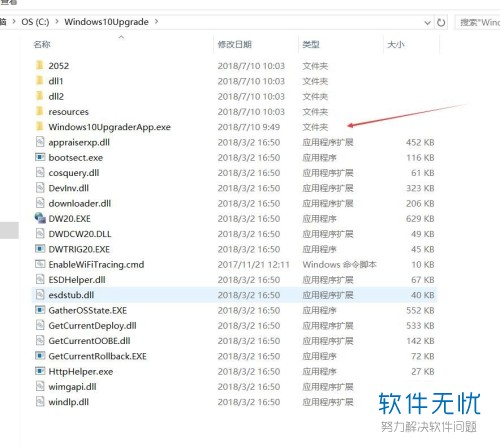This screenshot has height=447, width=500.
Task: Click the EnableWiFiTracing.cmd script icon
Action: tap(40, 264)
